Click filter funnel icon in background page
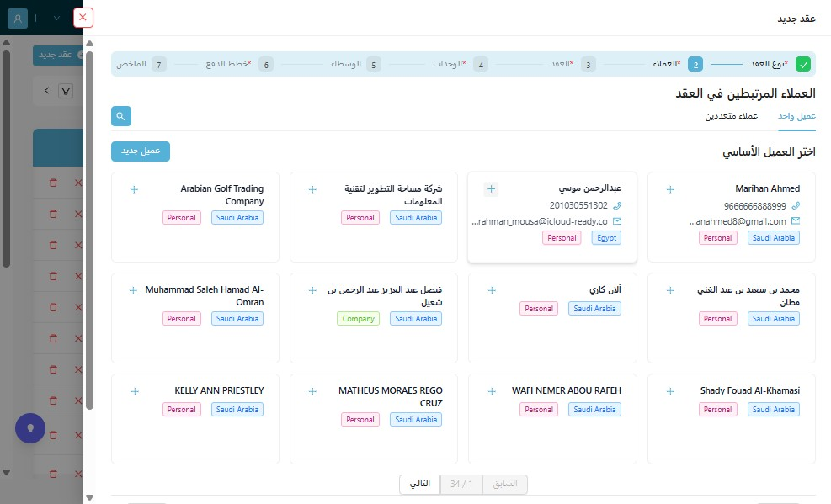This screenshot has height=504, width=831. pos(66,91)
